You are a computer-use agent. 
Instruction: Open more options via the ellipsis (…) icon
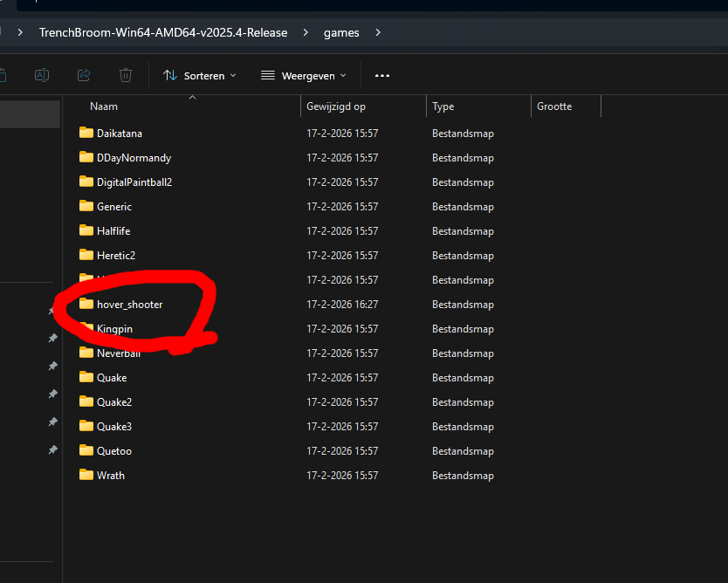[x=381, y=76]
